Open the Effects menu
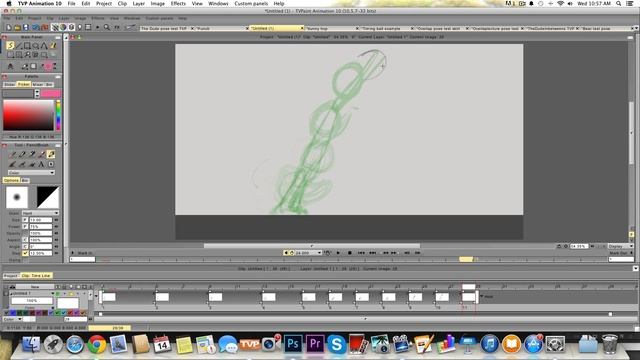Screen dimensions: 640x360 pos(178,3)
